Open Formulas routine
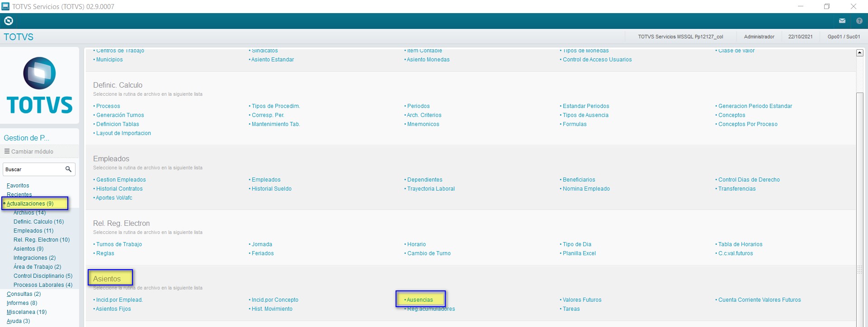Screen dimensions: 868x327 point(575,124)
